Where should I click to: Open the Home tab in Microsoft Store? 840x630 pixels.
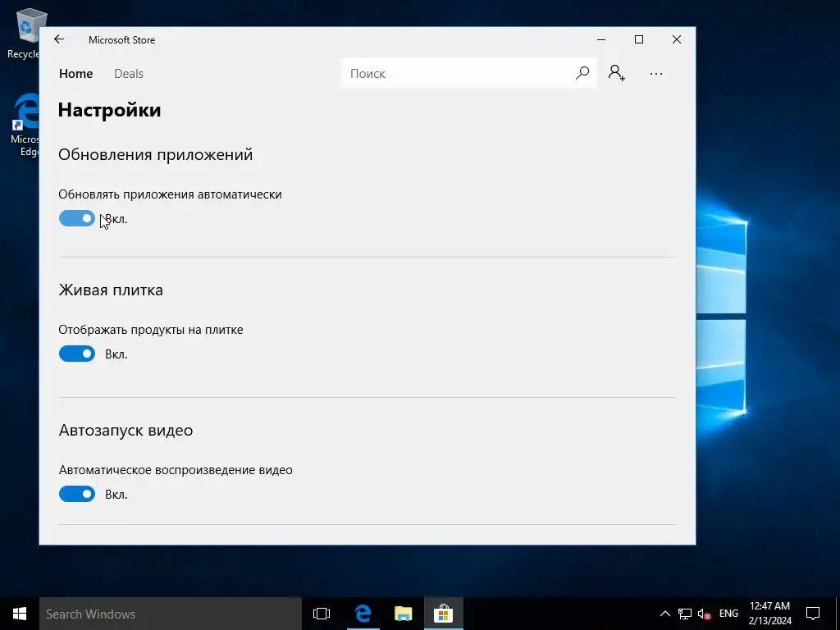[76, 74]
